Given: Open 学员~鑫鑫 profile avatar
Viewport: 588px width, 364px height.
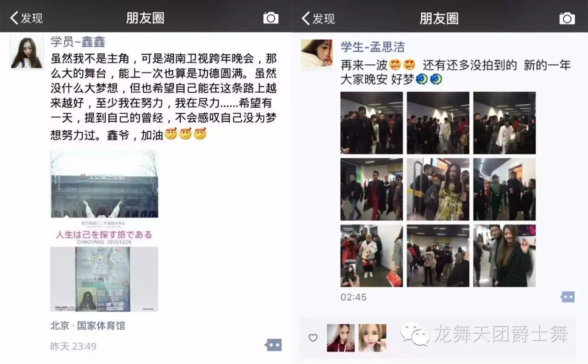Looking at the screenshot, I should click(27, 52).
